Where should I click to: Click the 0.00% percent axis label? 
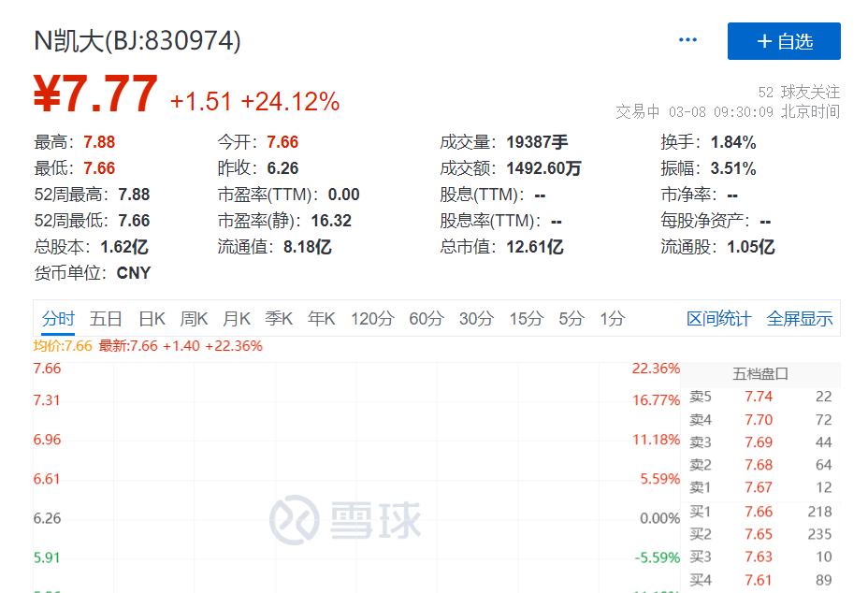pyautogui.click(x=659, y=519)
